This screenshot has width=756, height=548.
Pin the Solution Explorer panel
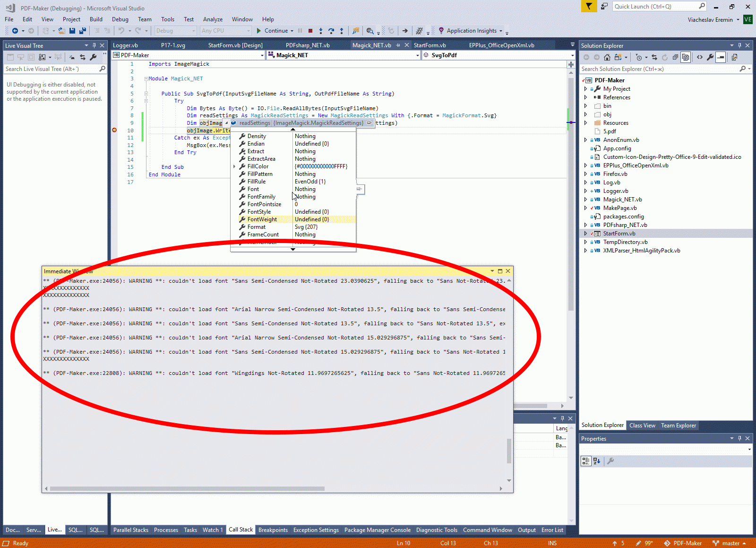[739, 45]
